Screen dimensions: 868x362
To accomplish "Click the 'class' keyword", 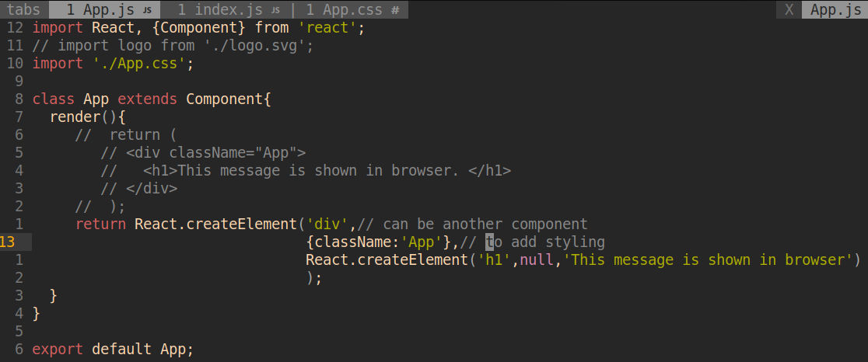I will tap(54, 99).
